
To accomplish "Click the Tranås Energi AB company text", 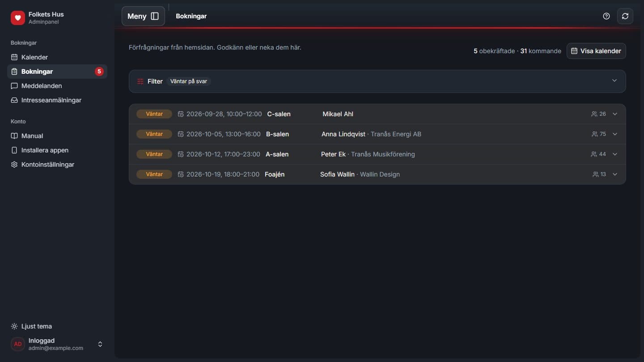I will tap(396, 134).
